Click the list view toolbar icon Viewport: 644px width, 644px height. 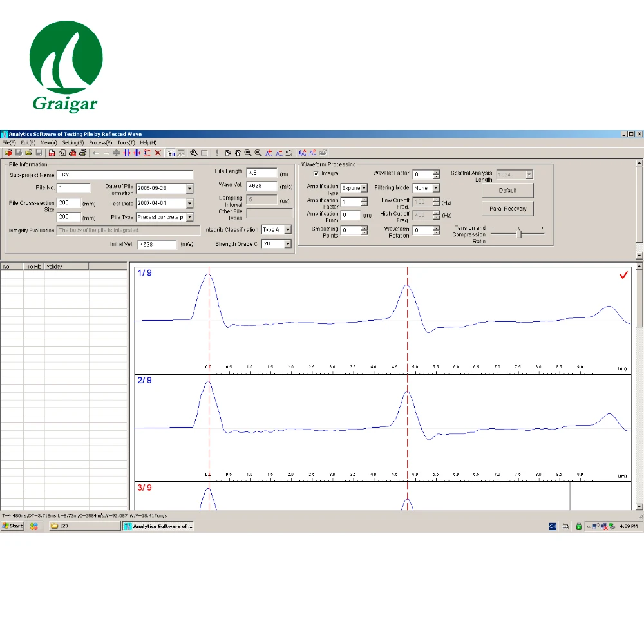(x=171, y=153)
